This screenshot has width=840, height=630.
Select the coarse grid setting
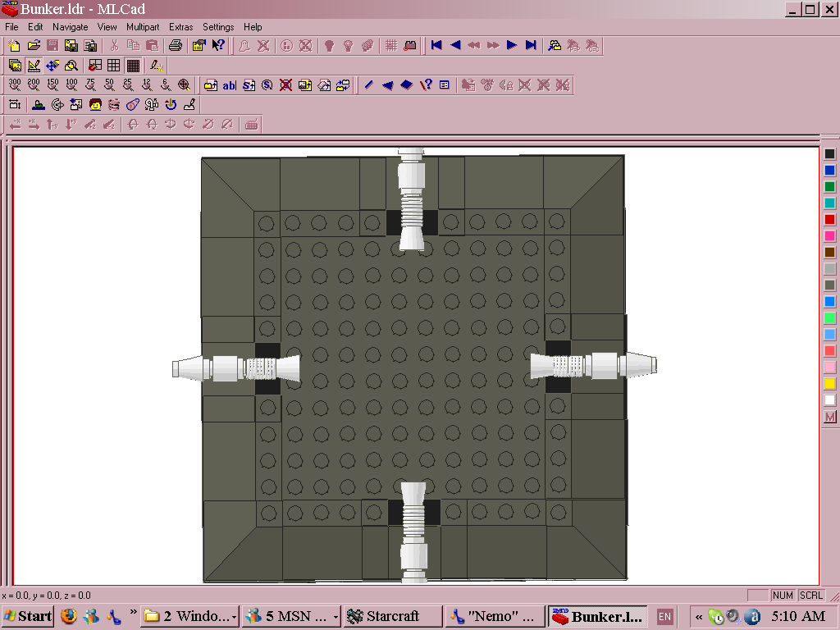tap(113, 66)
